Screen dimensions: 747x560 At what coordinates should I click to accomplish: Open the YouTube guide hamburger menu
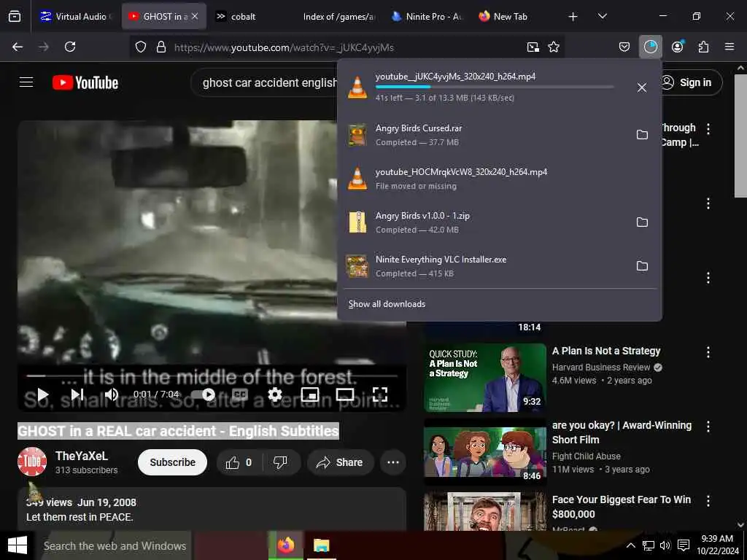pos(26,82)
